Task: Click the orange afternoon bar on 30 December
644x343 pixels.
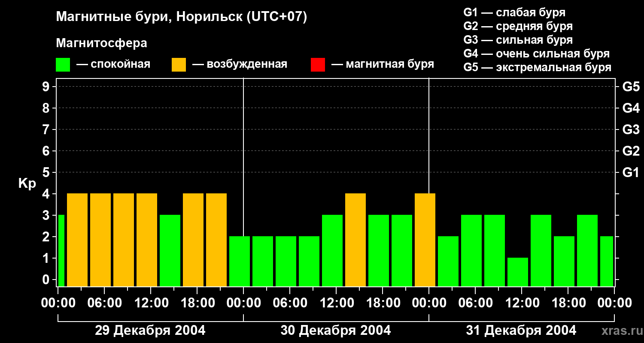Action: [355, 240]
